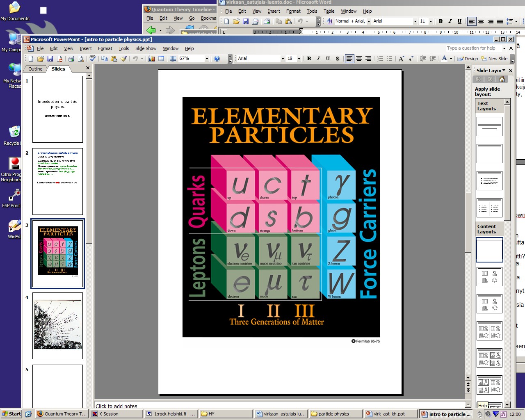This screenshot has height=420, width=525.
Task: Paste clipboard in PowerPoint toolbar
Action: pyautogui.click(x=114, y=59)
